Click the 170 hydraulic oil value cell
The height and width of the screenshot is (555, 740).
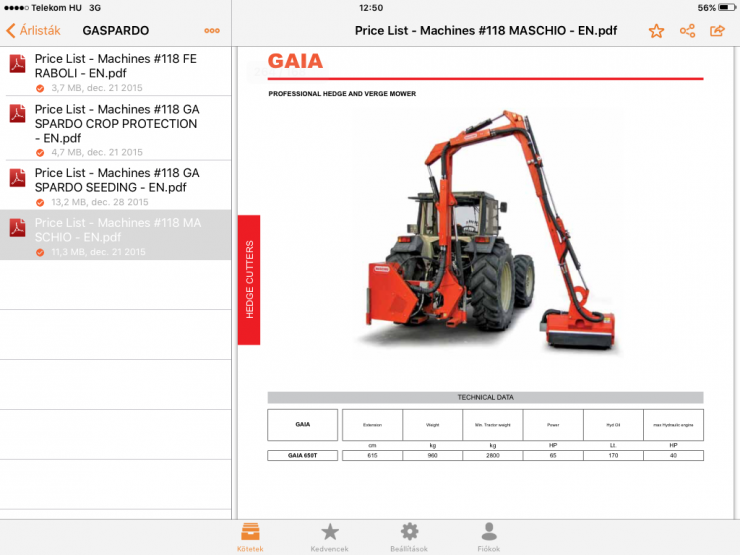click(x=613, y=455)
